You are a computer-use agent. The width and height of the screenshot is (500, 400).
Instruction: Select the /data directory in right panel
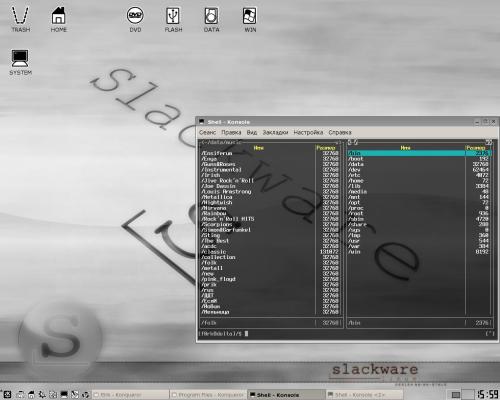pyautogui.click(x=419, y=164)
